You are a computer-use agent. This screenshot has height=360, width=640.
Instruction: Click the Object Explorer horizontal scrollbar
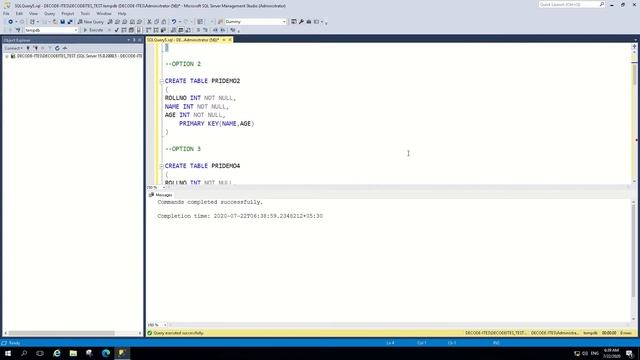coord(72,333)
